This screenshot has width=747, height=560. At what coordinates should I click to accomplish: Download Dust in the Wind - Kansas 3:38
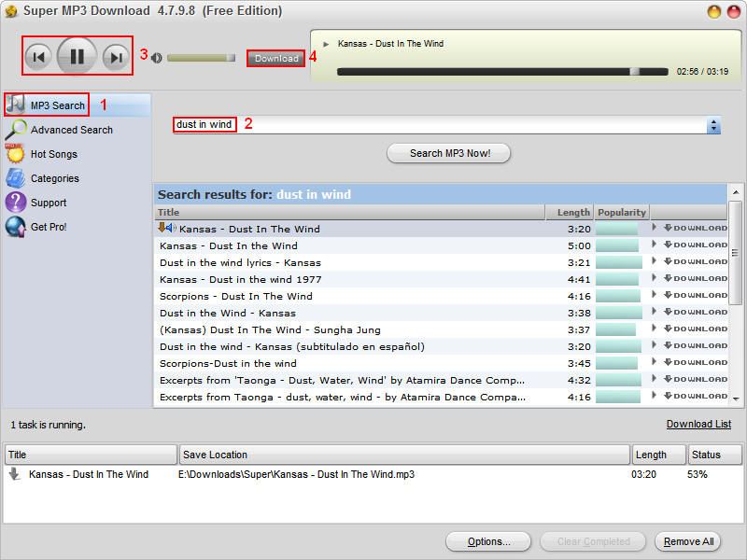click(696, 312)
